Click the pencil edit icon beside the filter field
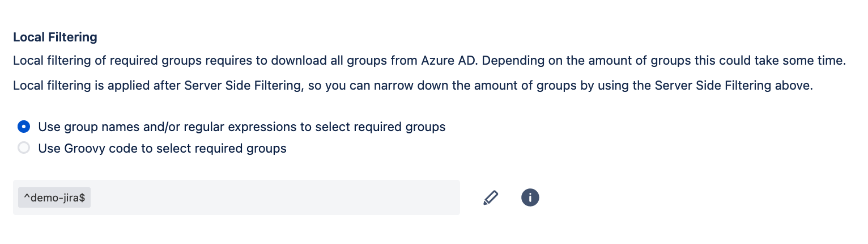Viewport: 868px width, 244px height. click(491, 197)
